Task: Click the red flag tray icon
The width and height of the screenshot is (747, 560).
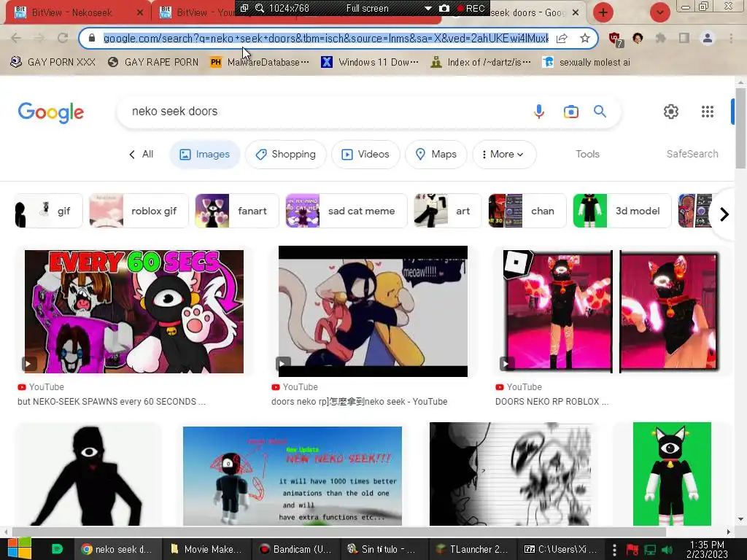Action: point(632,550)
